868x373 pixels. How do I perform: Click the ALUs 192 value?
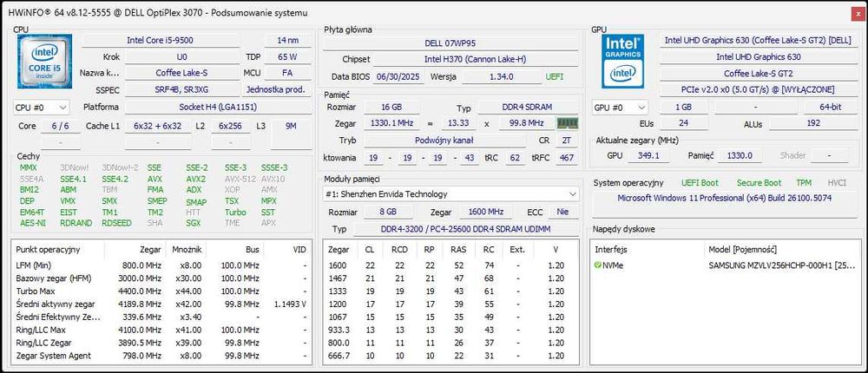pyautogui.click(x=813, y=123)
